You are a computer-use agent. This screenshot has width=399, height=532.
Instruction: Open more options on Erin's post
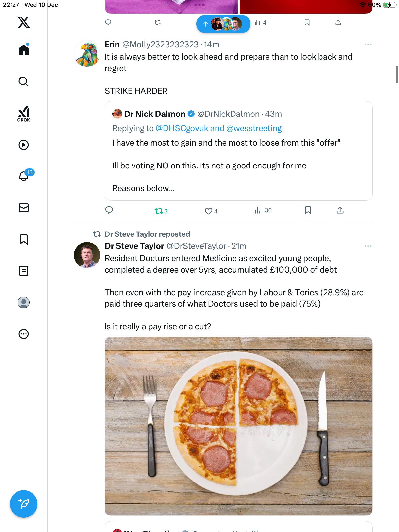368,45
